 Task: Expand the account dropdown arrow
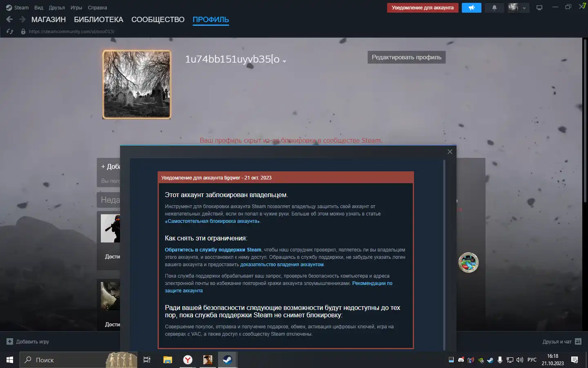pos(524,8)
